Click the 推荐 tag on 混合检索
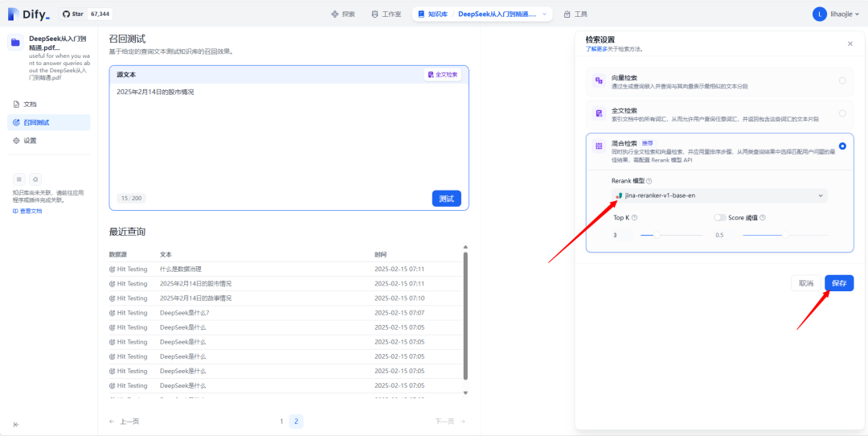This screenshot has height=436, width=868. click(647, 143)
